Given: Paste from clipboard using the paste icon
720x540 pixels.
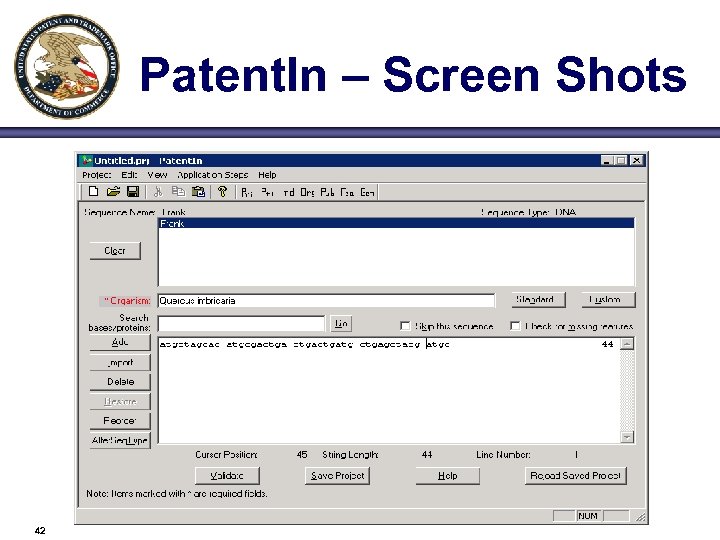Looking at the screenshot, I should coord(198,191).
